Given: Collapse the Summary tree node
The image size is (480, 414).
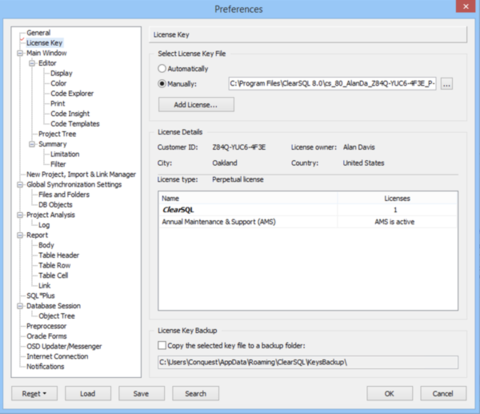Looking at the screenshot, I should click(x=32, y=144).
